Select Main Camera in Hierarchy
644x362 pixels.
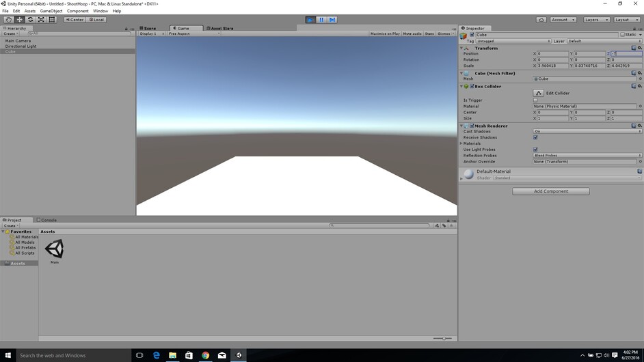(18, 40)
